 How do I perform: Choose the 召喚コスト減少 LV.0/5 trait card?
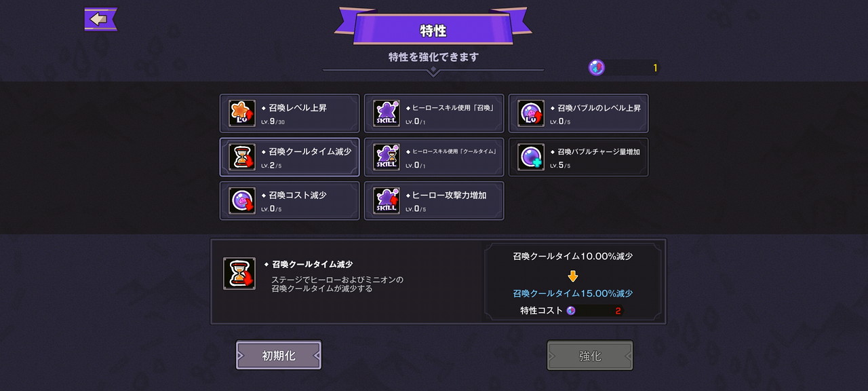[290, 200]
